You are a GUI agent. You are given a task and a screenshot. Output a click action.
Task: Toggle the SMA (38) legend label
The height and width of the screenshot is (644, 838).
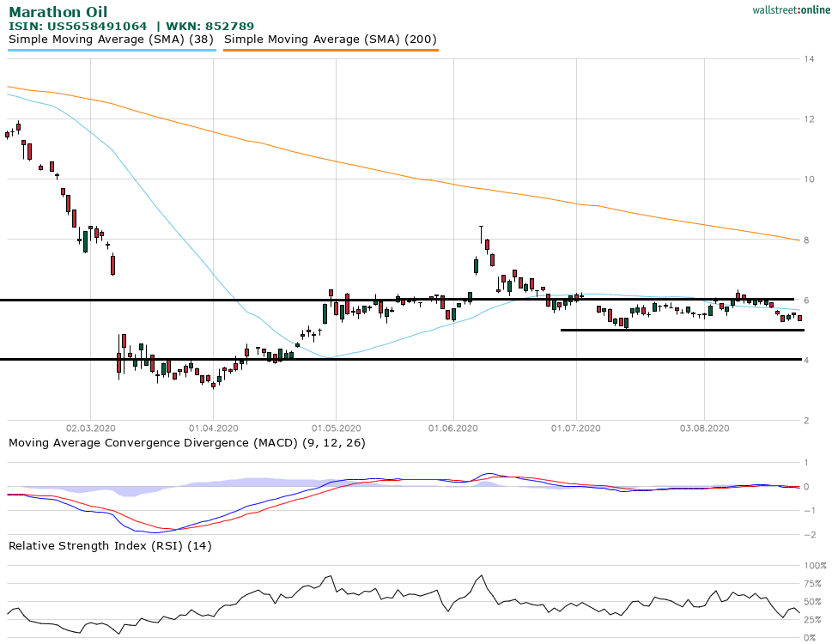click(x=112, y=39)
